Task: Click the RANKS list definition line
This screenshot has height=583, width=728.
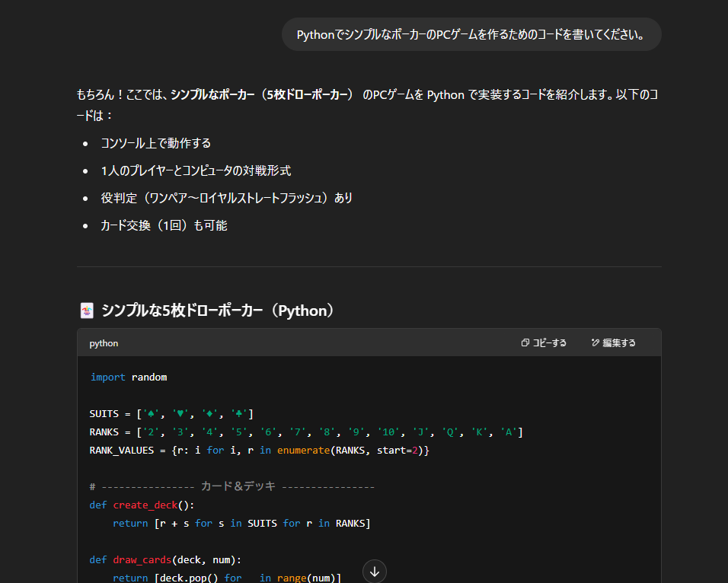Action: click(x=305, y=432)
